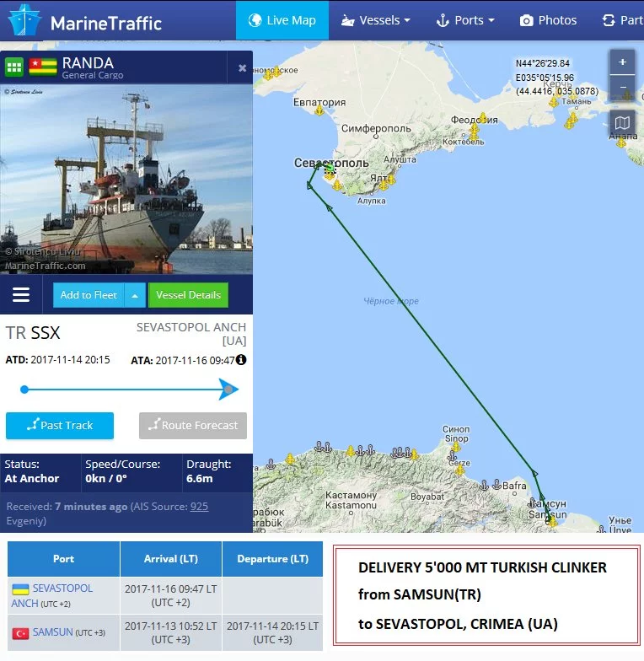The width and height of the screenshot is (644, 661).
Task: Toggle the Past Track button
Action: [x=60, y=425]
